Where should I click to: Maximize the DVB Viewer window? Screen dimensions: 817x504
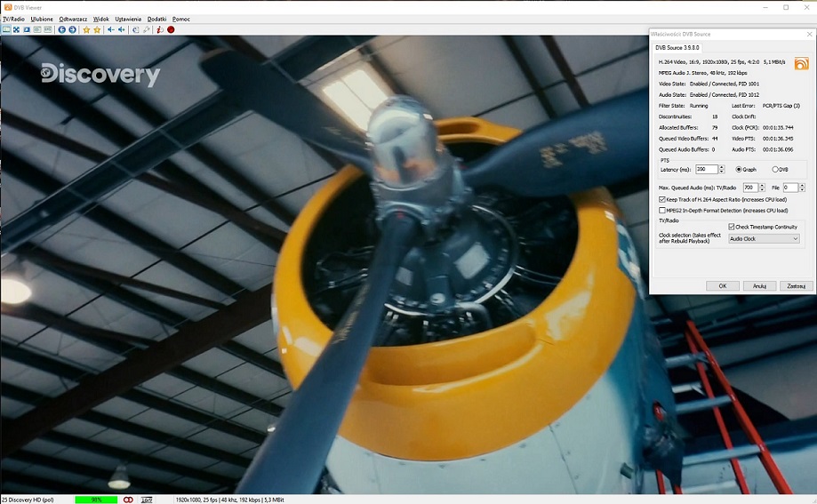(x=786, y=7)
